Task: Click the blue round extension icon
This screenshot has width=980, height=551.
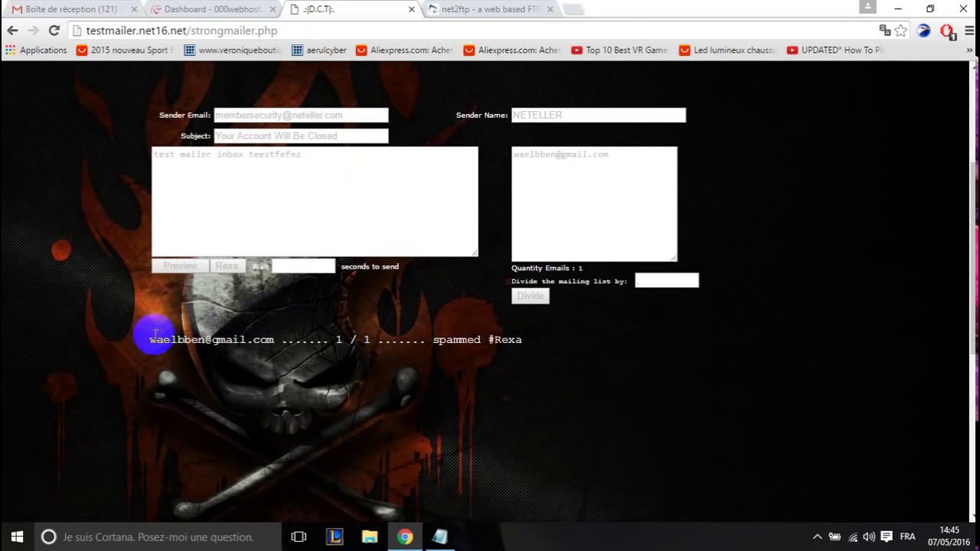Action: tap(924, 31)
